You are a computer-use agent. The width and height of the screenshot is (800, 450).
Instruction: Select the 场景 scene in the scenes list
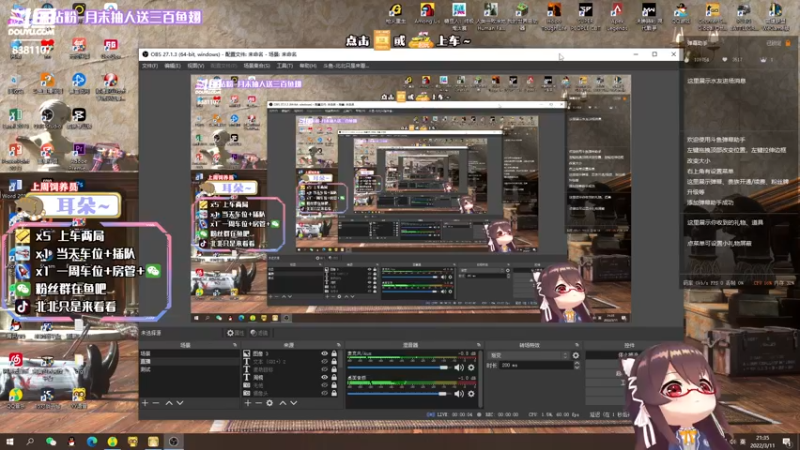point(189,353)
